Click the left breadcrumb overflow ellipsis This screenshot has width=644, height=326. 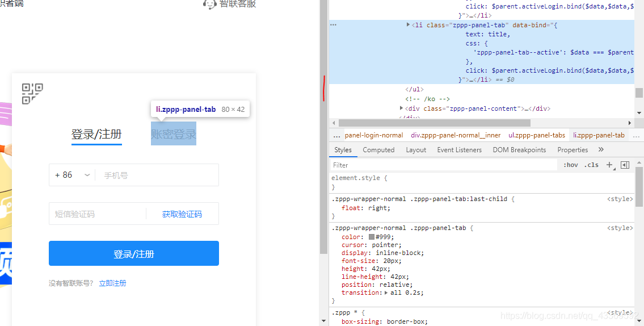pyautogui.click(x=336, y=135)
